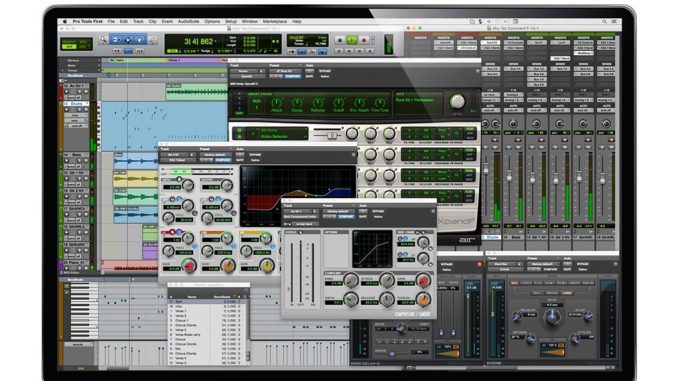Select Large size button in D-Verb
The width and height of the screenshot is (678, 381).
click(x=567, y=293)
